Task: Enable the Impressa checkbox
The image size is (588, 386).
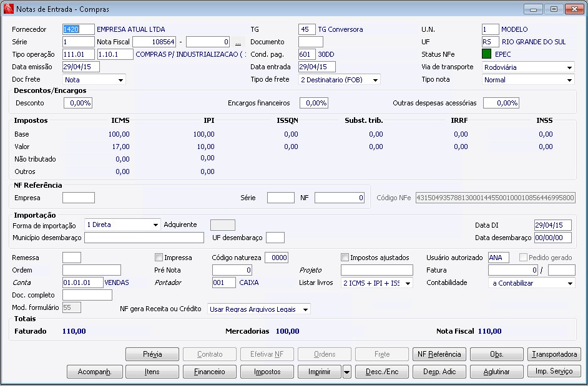Action: pos(159,258)
